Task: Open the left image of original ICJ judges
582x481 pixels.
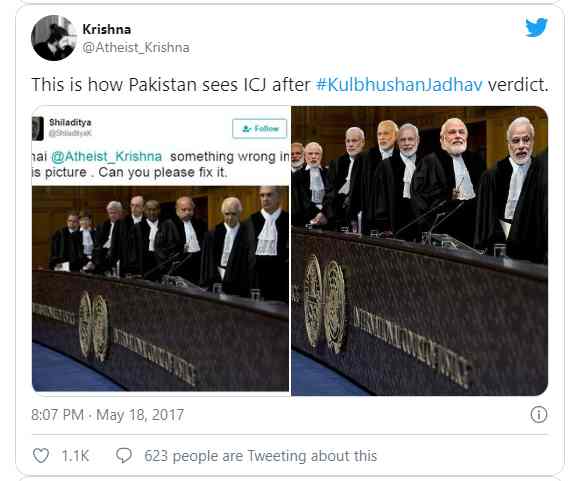Action: (160, 288)
